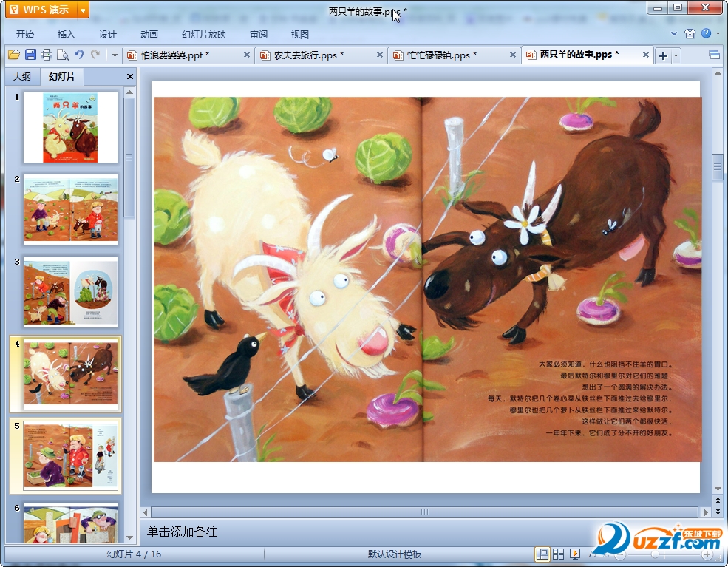The image size is (728, 567).
Task: Switch to Slide Sorter view icon
Action: (x=559, y=554)
